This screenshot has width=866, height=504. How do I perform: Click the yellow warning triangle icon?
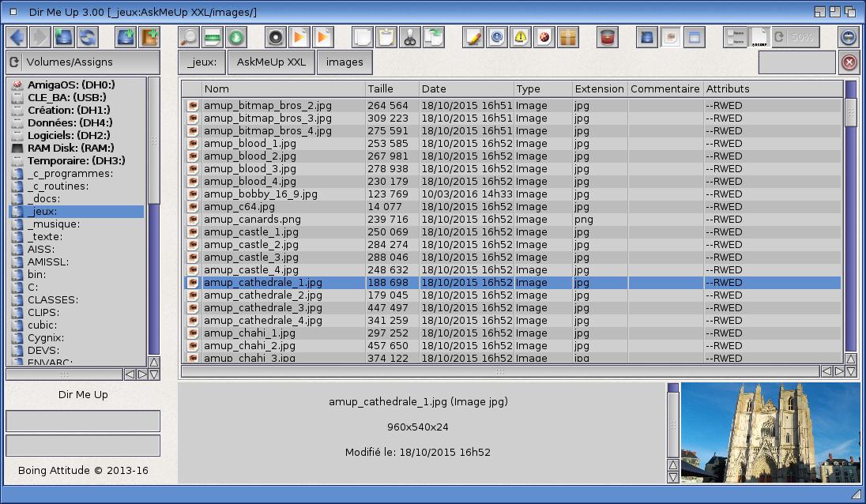(x=520, y=37)
